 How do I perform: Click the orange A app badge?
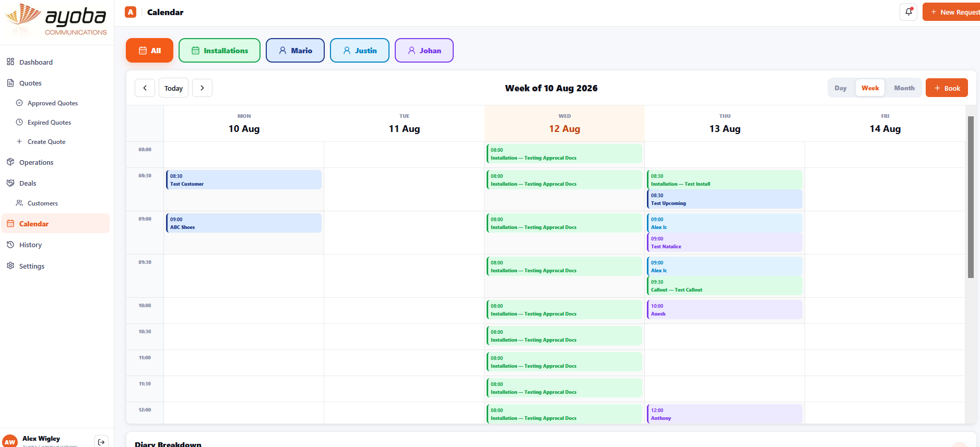pyautogui.click(x=131, y=12)
